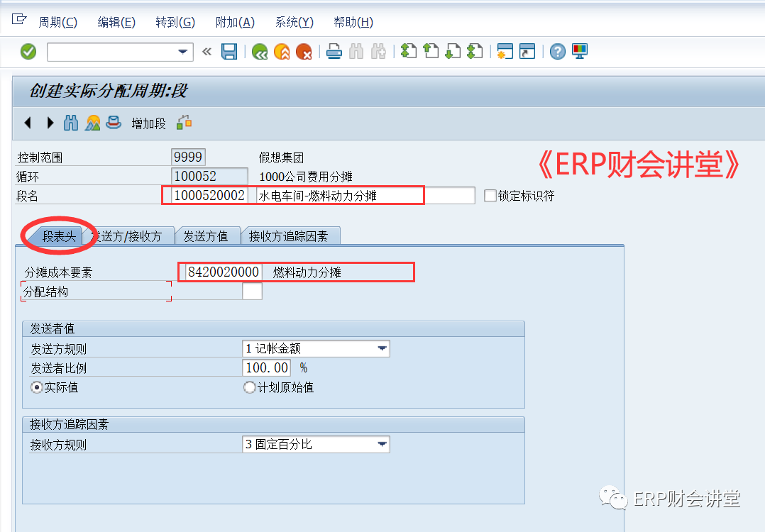Viewport: 765px width, 532px height.
Task: Open the 发送方规则 dropdown
Action: pyautogui.click(x=382, y=348)
